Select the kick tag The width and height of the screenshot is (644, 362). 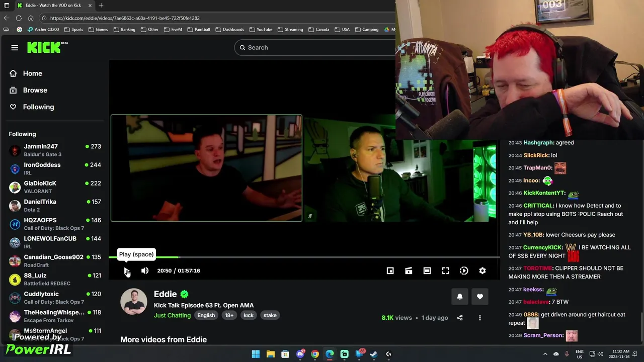249,315
